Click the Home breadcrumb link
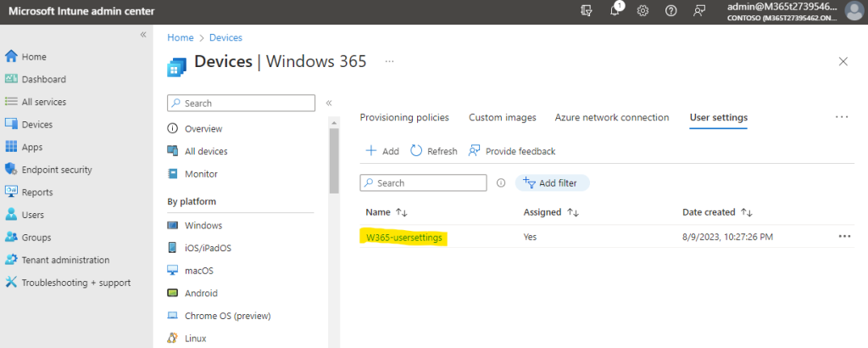This screenshot has width=868, height=348. (181, 37)
